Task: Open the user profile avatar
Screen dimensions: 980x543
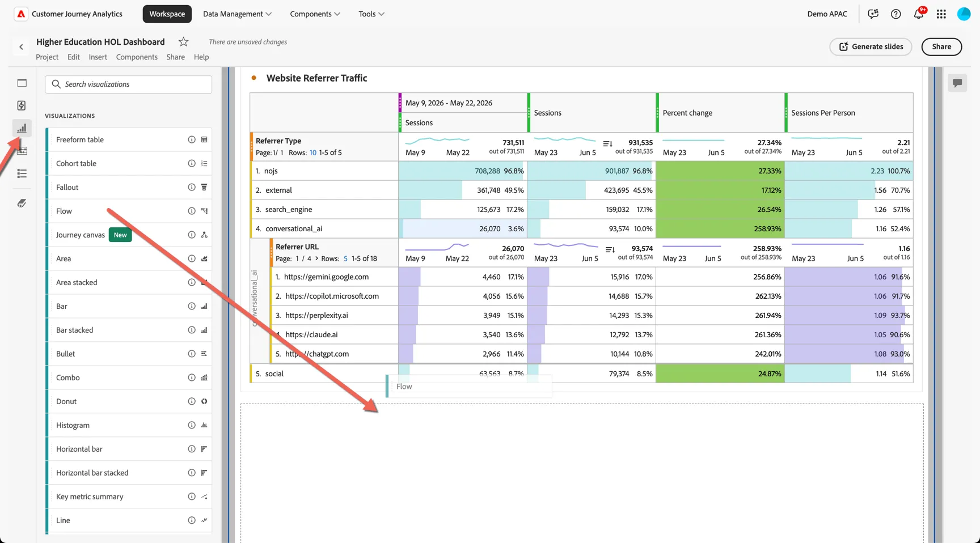Action: click(x=964, y=14)
